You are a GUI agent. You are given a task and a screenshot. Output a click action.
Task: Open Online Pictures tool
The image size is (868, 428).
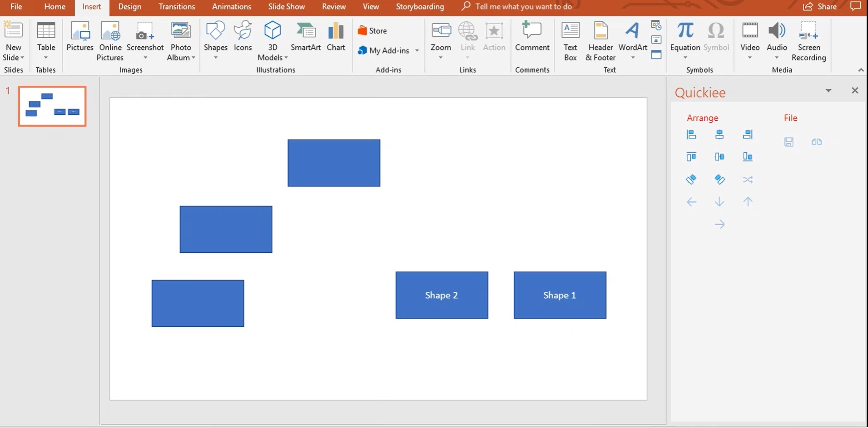(110, 41)
